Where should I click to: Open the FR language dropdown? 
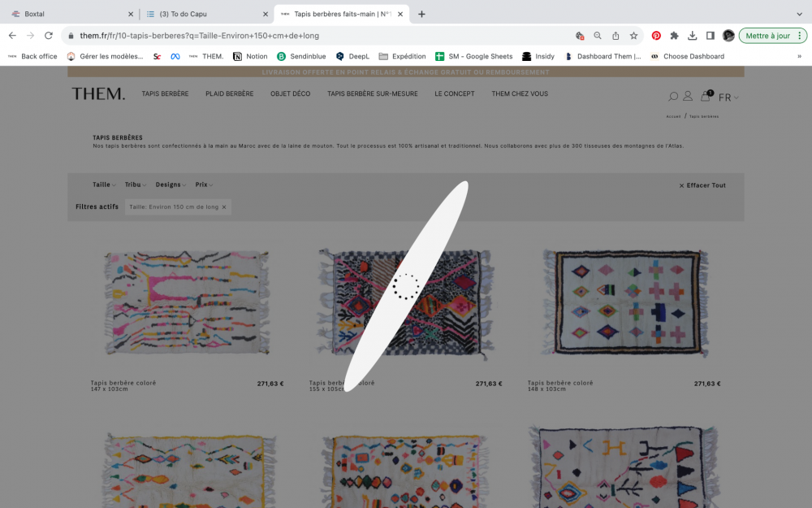coord(728,98)
